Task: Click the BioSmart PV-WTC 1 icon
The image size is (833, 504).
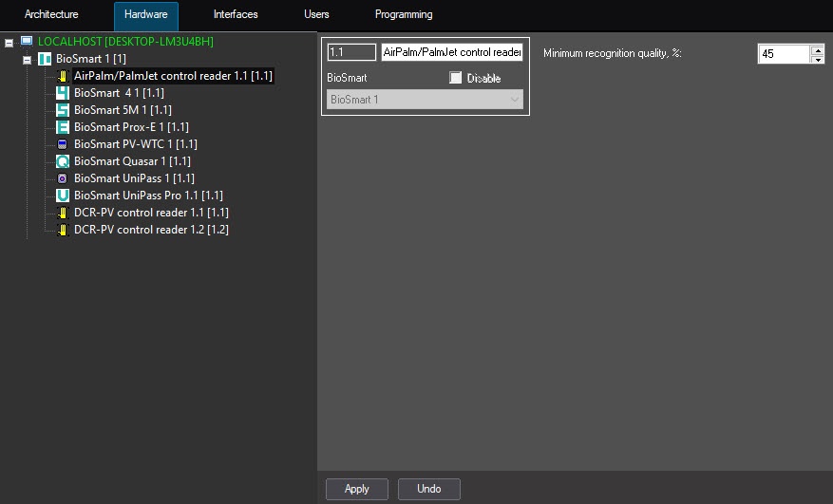Action: coord(62,144)
